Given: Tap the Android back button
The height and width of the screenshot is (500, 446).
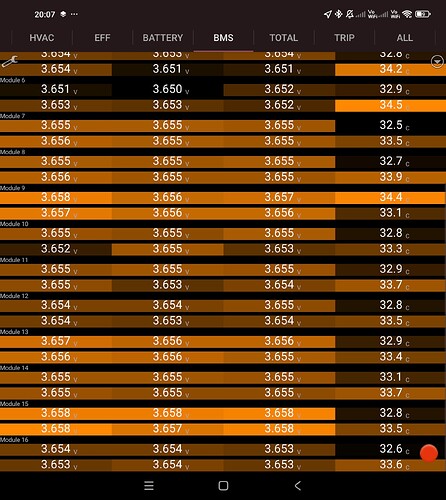Looking at the screenshot, I should pos(298,486).
